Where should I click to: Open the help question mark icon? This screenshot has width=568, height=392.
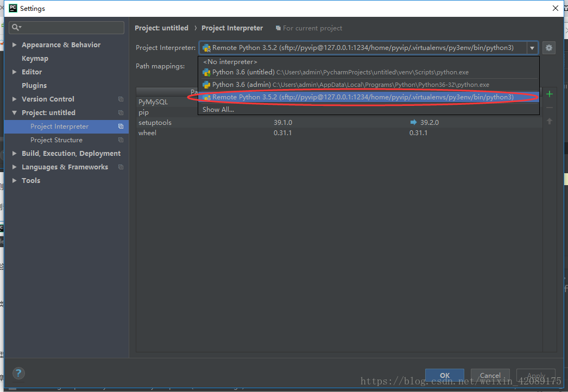click(18, 373)
